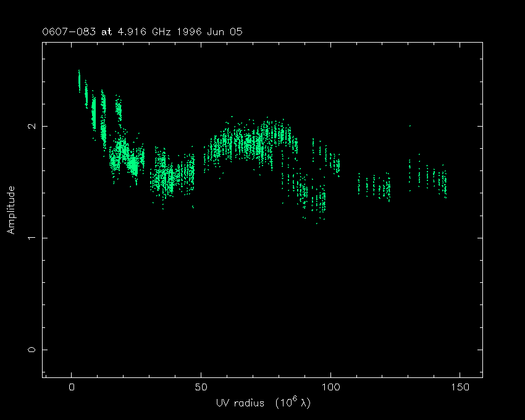Click the "UV radius" x-axis label
The height and width of the screenshot is (420, 525).
(239, 403)
